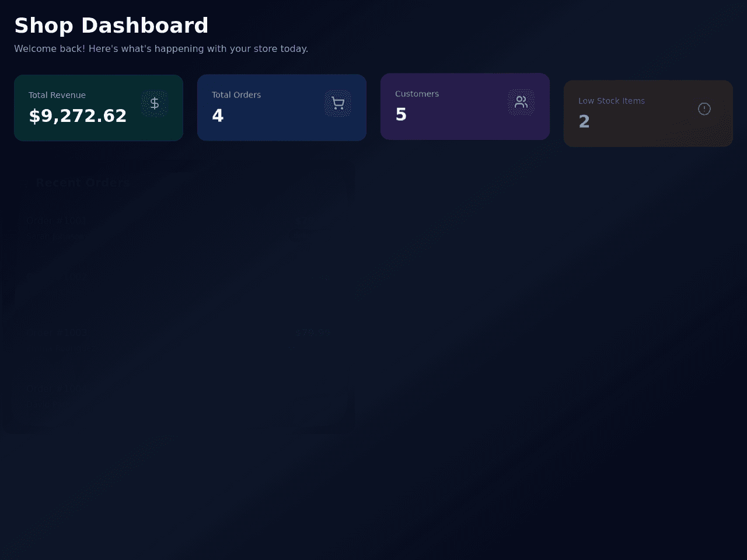The height and width of the screenshot is (560, 747).
Task: Click the "Recent Orders" section heading
Action: pyautogui.click(x=83, y=183)
